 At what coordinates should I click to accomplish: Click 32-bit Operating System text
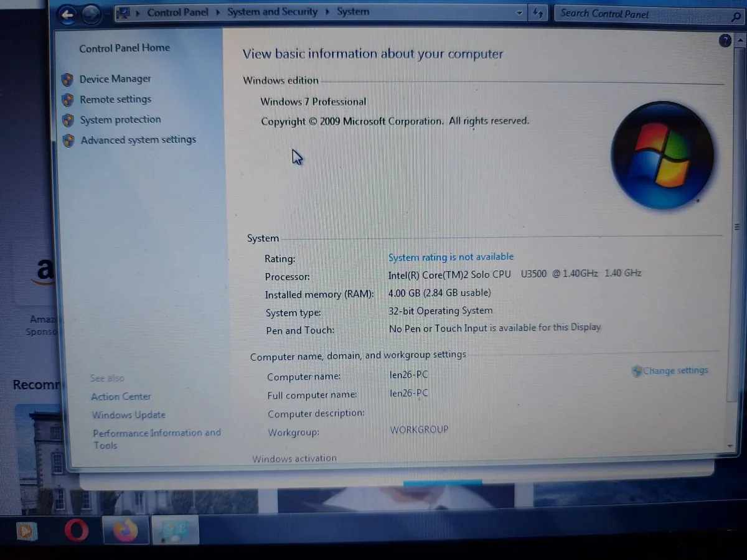440,310
